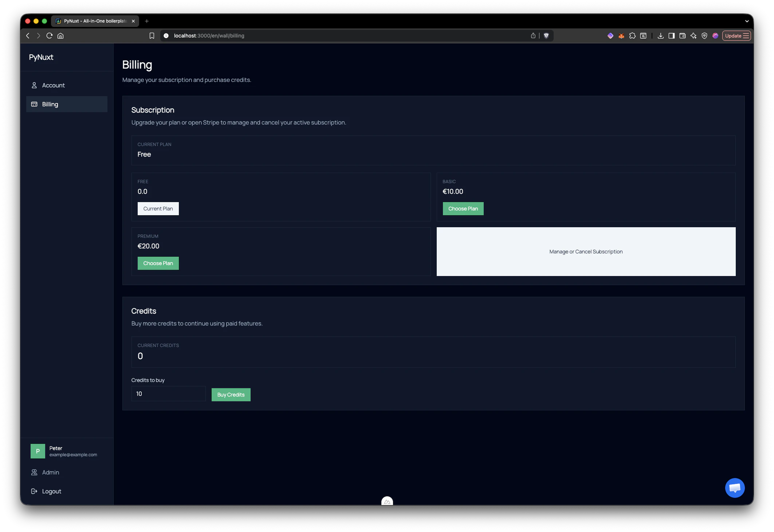Click the Current Plan button
The height and width of the screenshot is (532, 774).
(158, 209)
